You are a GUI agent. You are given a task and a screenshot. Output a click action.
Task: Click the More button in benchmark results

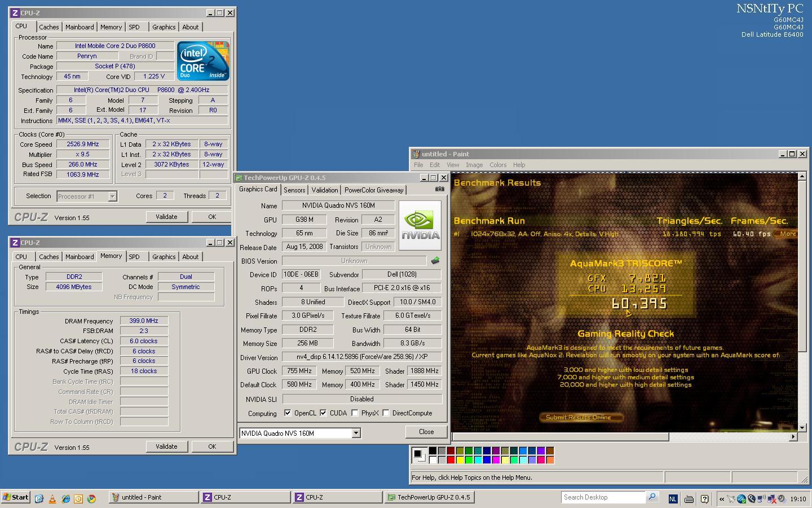[x=787, y=234]
